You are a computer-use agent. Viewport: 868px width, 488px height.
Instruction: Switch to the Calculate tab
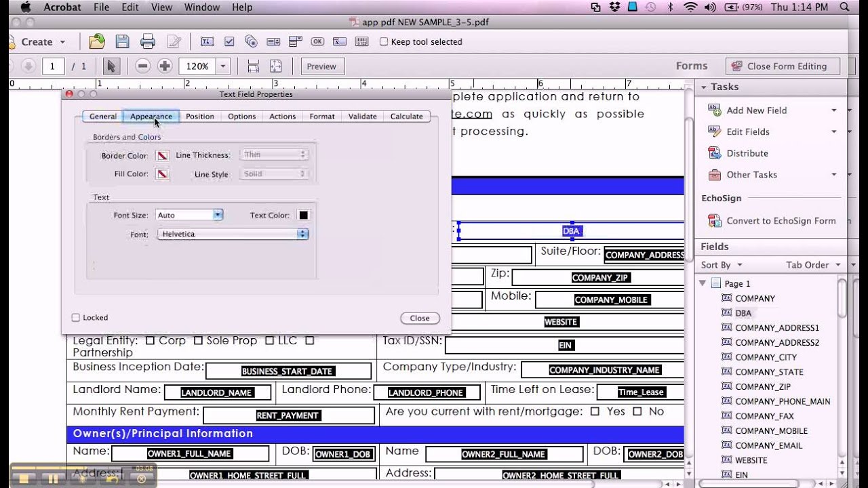(407, 117)
